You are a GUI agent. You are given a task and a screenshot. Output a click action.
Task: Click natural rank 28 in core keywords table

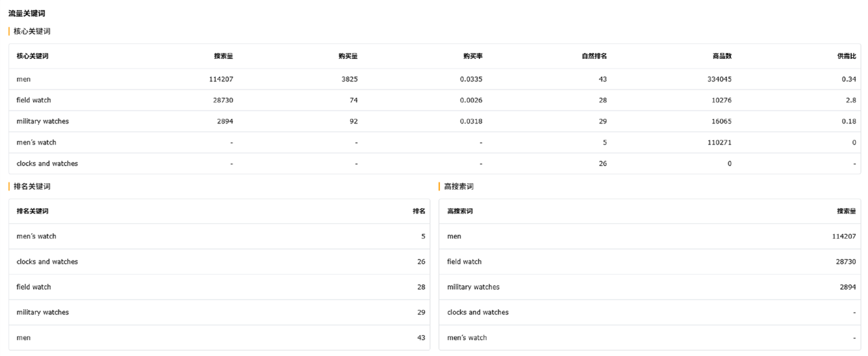coord(603,100)
